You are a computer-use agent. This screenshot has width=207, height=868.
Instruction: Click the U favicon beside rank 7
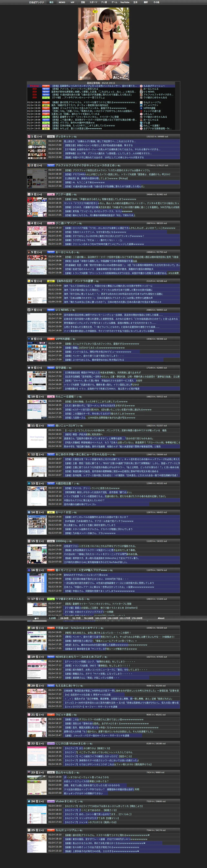click(29, 310)
